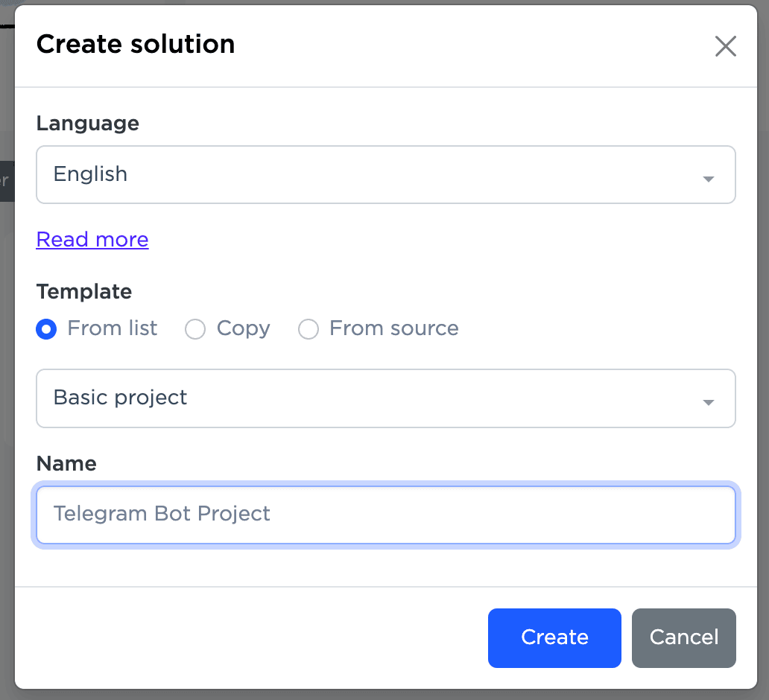Select the 'From list' radio button
This screenshot has width=769, height=700.
tap(46, 329)
